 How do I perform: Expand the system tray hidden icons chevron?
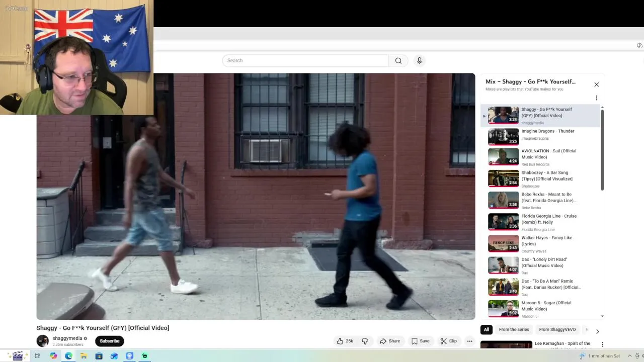(629, 356)
